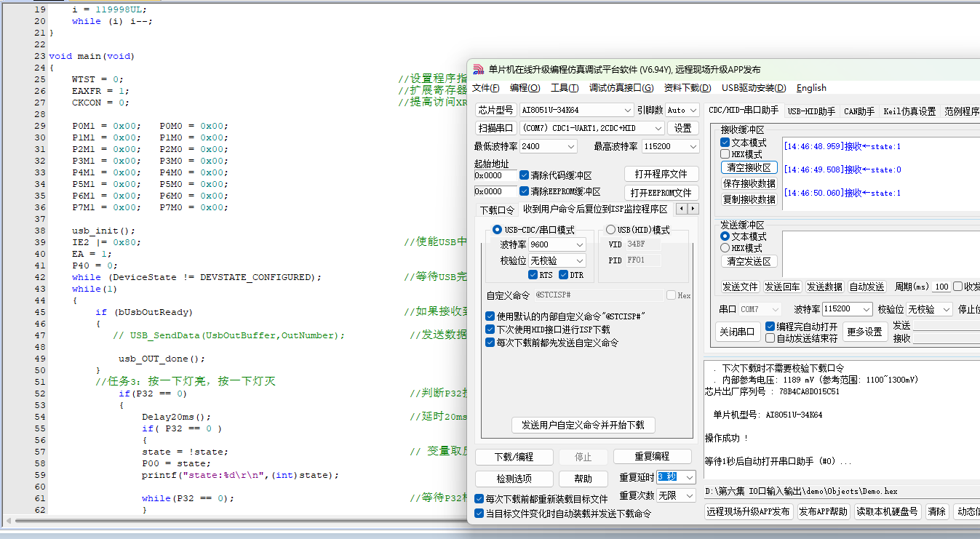Click 清空接收区 button
The height and width of the screenshot is (539, 980).
(x=749, y=167)
